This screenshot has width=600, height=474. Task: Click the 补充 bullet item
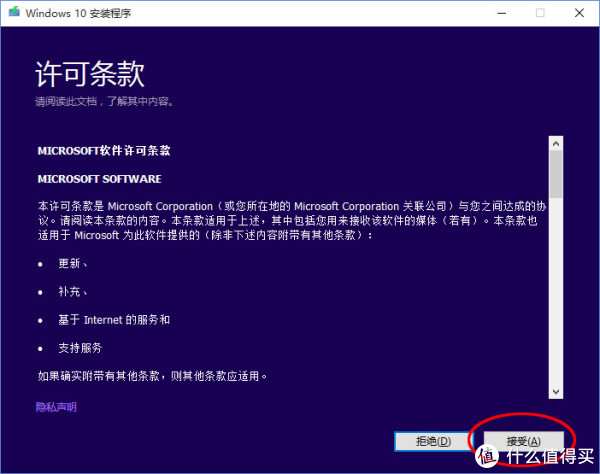[x=72, y=292]
